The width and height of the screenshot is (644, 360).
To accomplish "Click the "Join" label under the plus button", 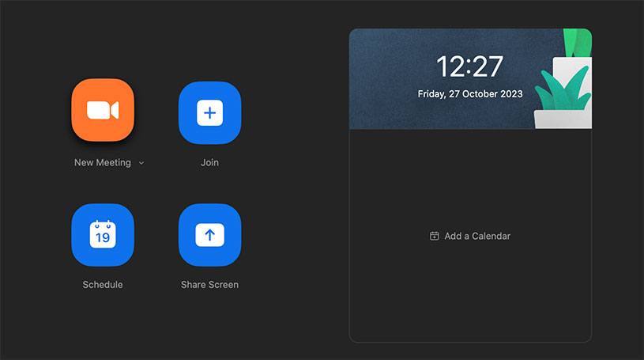I will point(209,163).
